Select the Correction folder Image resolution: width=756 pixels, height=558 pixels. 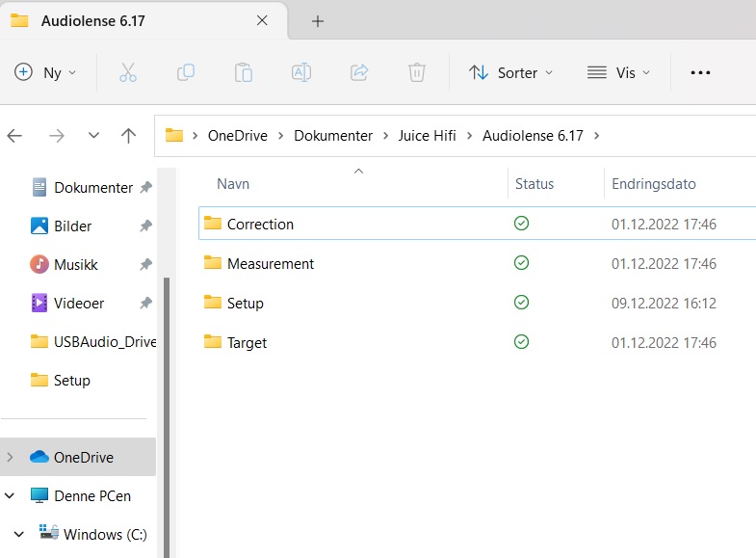[478, 224]
